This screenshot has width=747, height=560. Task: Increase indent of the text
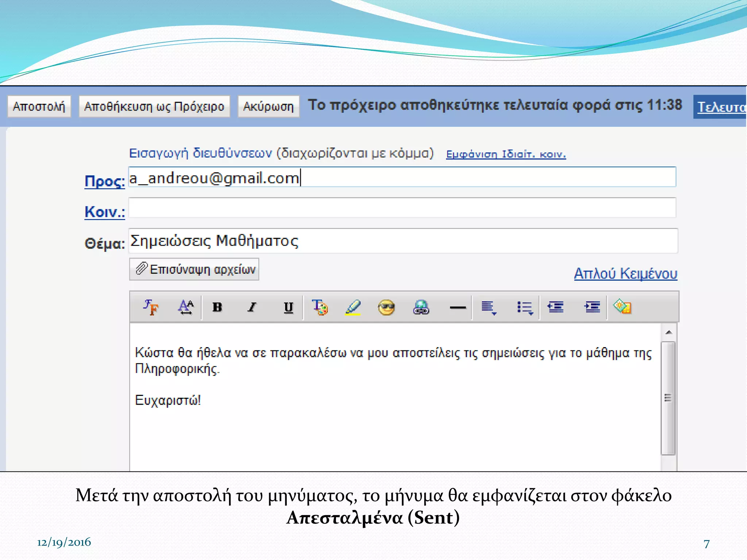point(592,307)
